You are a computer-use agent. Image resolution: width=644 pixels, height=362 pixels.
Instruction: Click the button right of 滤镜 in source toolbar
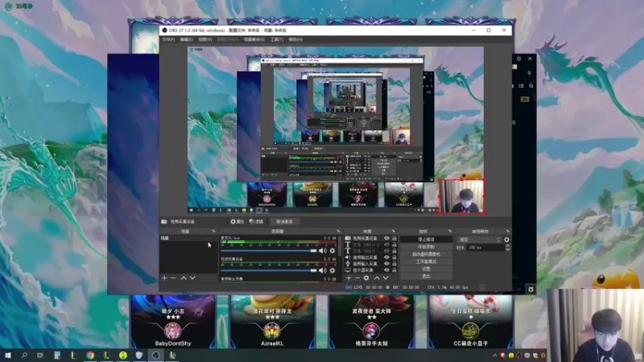tap(284, 222)
